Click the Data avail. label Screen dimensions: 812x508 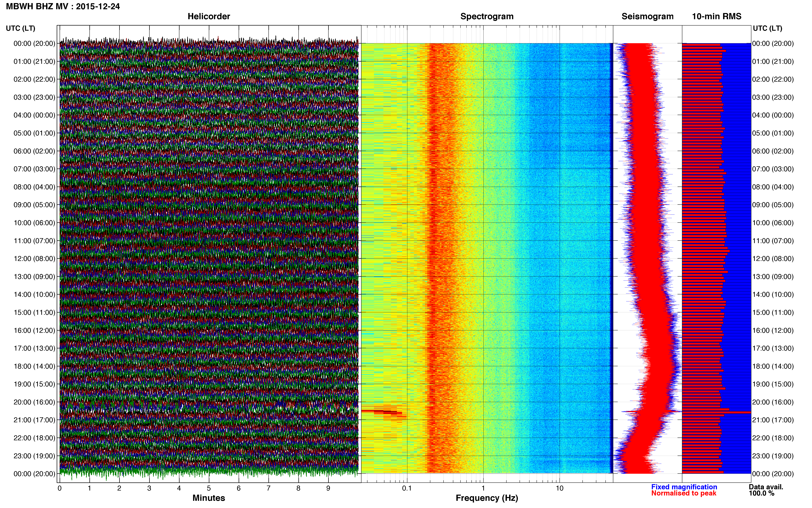point(766,487)
